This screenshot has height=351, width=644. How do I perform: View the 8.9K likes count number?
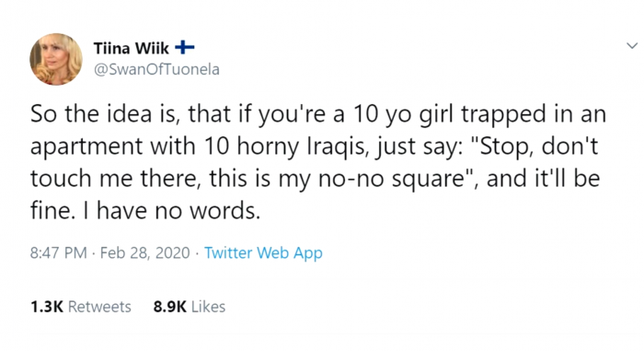click(169, 307)
